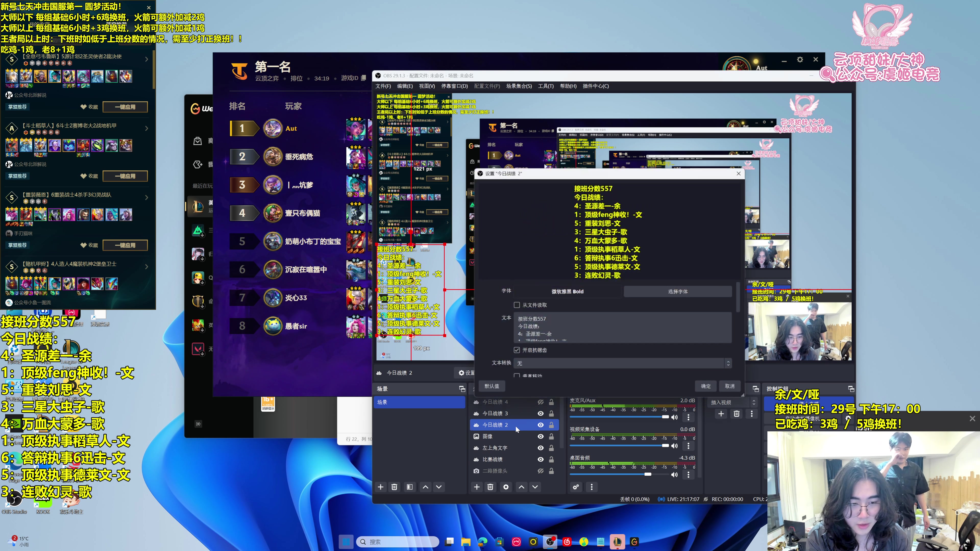
Task: Open 插入视频 transition dropdown
Action: pyautogui.click(x=732, y=402)
